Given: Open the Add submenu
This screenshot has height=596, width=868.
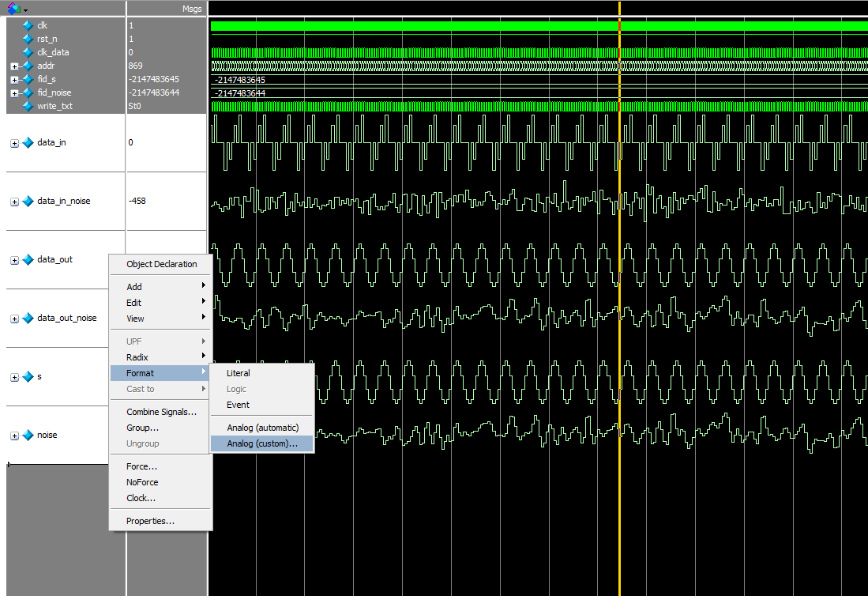Looking at the screenshot, I should [x=160, y=286].
